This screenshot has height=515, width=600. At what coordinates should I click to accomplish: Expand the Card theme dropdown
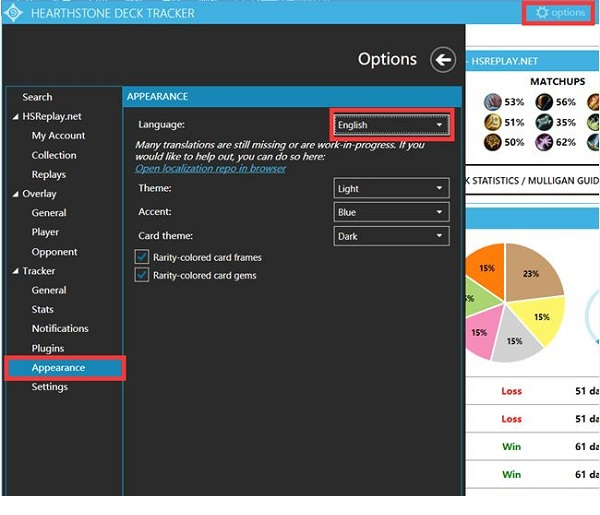391,236
